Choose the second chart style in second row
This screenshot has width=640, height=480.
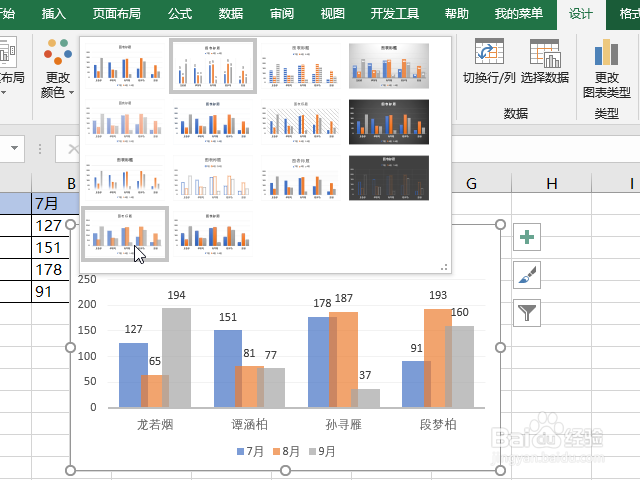click(x=213, y=122)
